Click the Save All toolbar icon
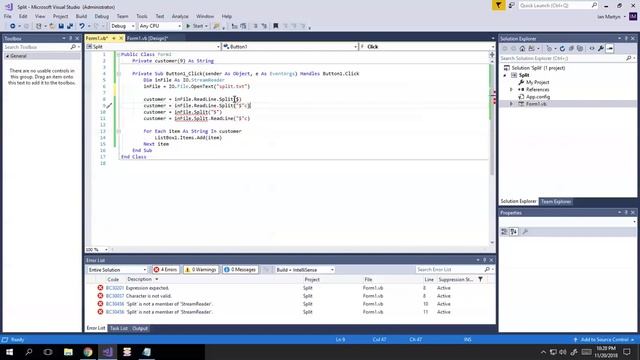 (x=70, y=26)
